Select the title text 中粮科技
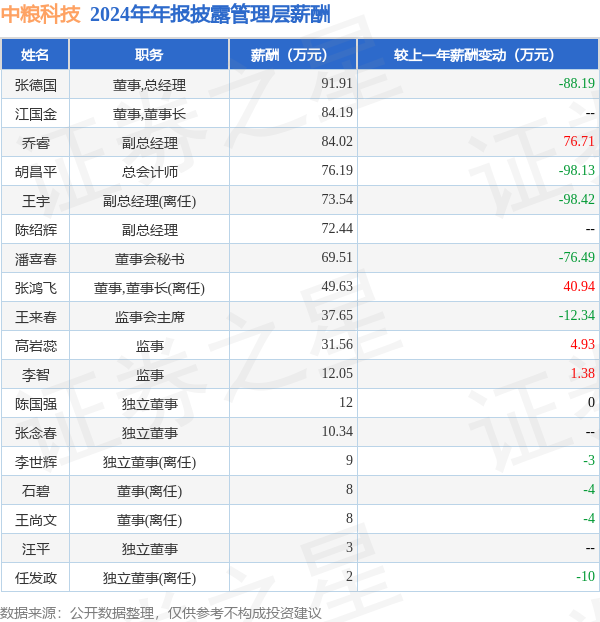 coord(41,15)
